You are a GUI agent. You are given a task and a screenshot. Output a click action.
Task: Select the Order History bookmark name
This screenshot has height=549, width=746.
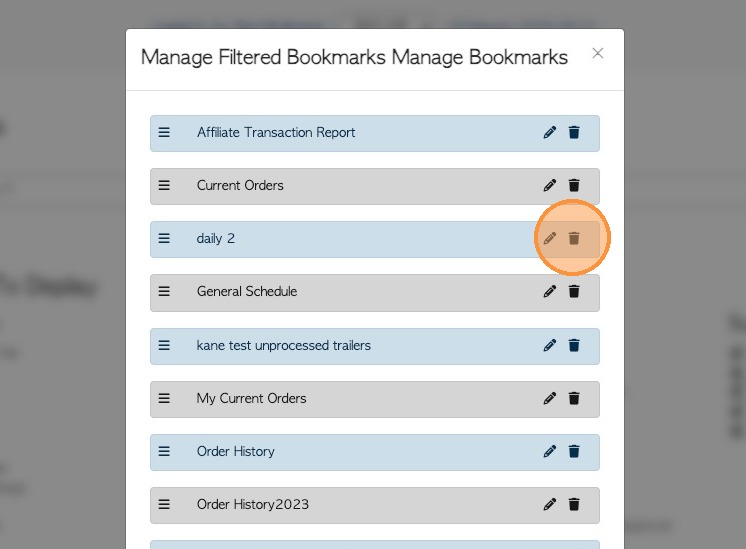(235, 452)
